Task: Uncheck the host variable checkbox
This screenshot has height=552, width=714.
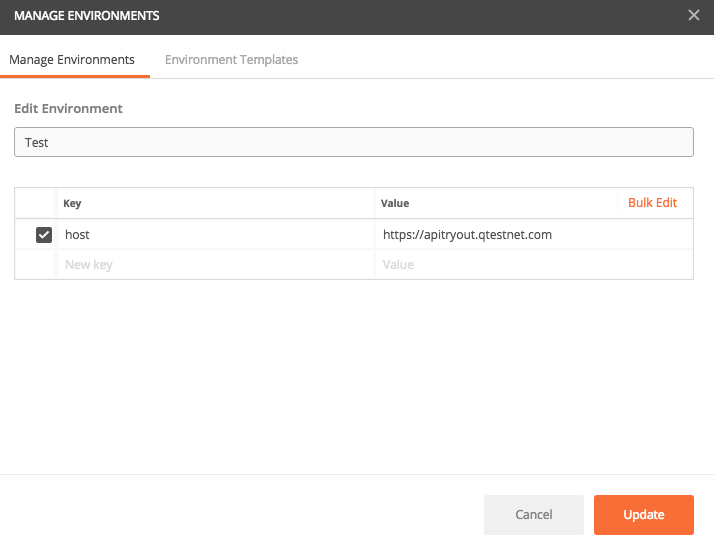Action: (x=44, y=235)
